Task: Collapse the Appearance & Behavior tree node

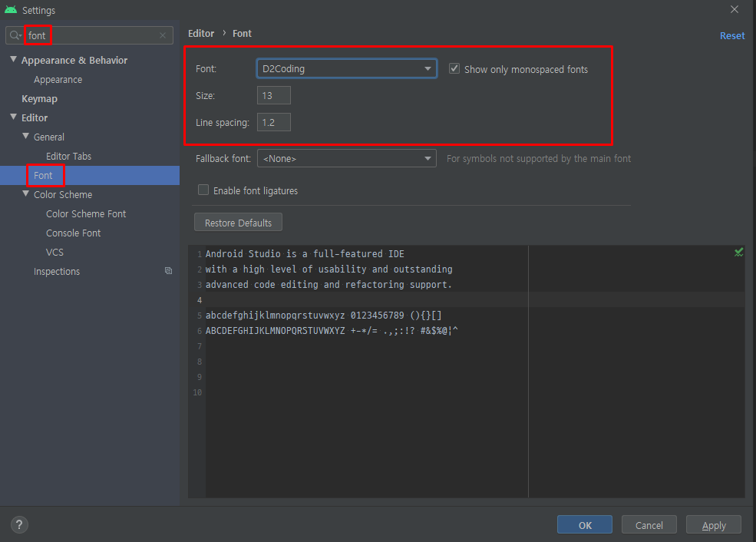Action: coord(14,59)
